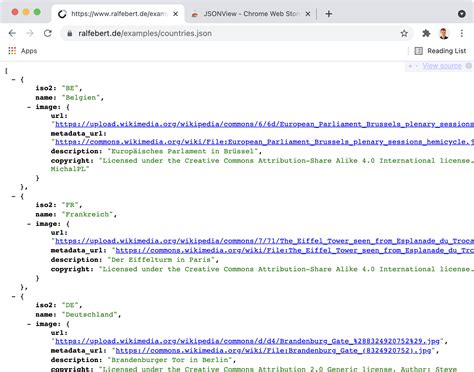Go back to the previous page
The height and width of the screenshot is (372, 474).
click(12, 33)
